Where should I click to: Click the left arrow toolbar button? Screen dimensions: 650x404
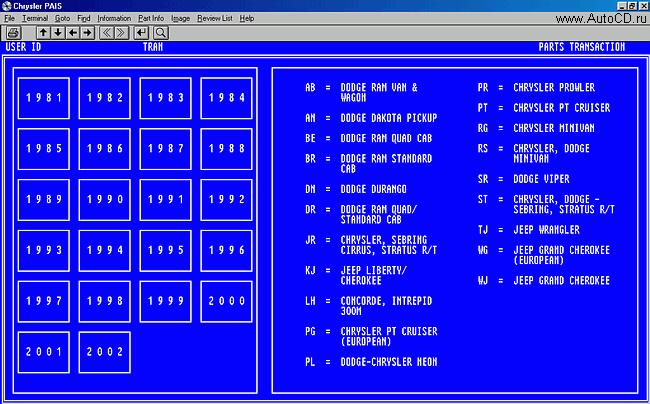tap(73, 33)
